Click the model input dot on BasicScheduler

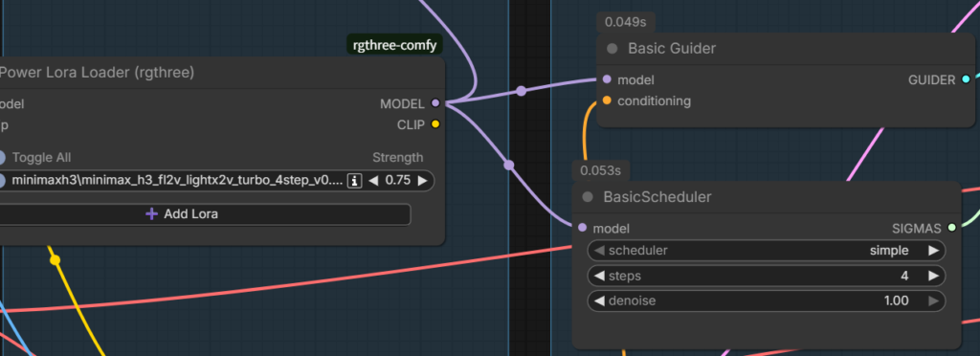point(583,228)
